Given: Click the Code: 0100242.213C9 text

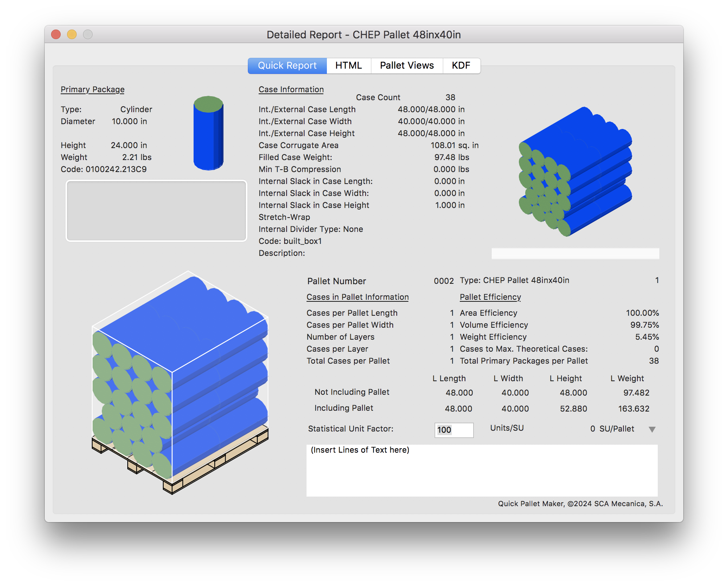Looking at the screenshot, I should (104, 169).
